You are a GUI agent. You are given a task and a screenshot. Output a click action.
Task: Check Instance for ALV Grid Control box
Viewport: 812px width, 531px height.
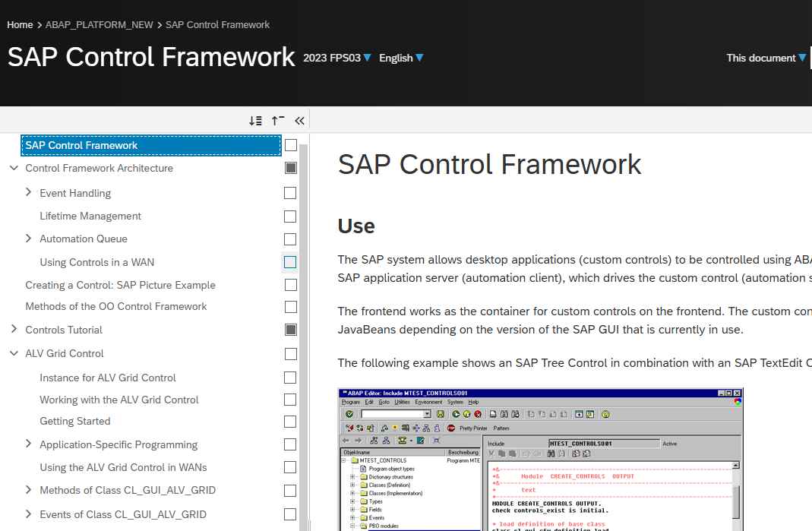point(290,378)
